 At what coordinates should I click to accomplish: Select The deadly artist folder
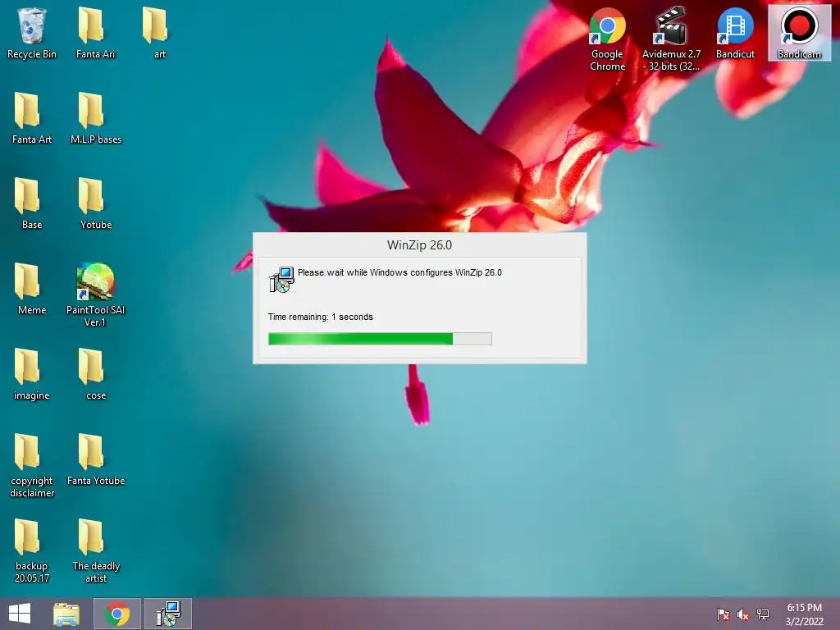96,550
